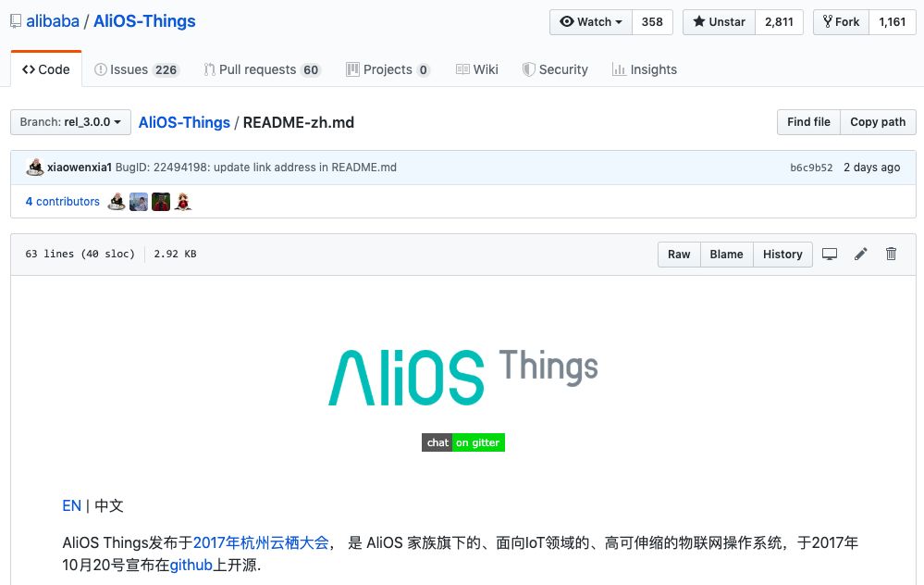
Task: Select the Code tab
Action: 46,69
